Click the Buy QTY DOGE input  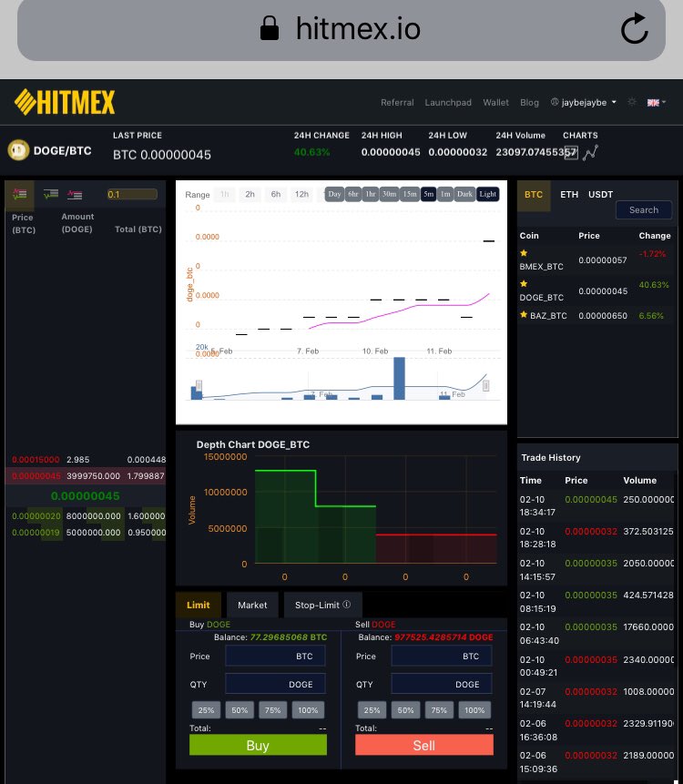coord(276,684)
